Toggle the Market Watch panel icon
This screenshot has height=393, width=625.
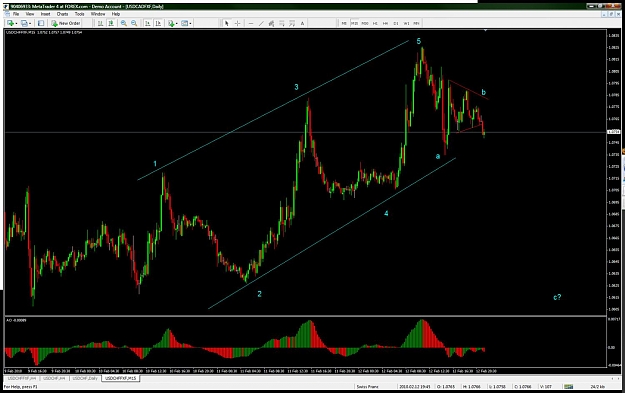coord(41,24)
